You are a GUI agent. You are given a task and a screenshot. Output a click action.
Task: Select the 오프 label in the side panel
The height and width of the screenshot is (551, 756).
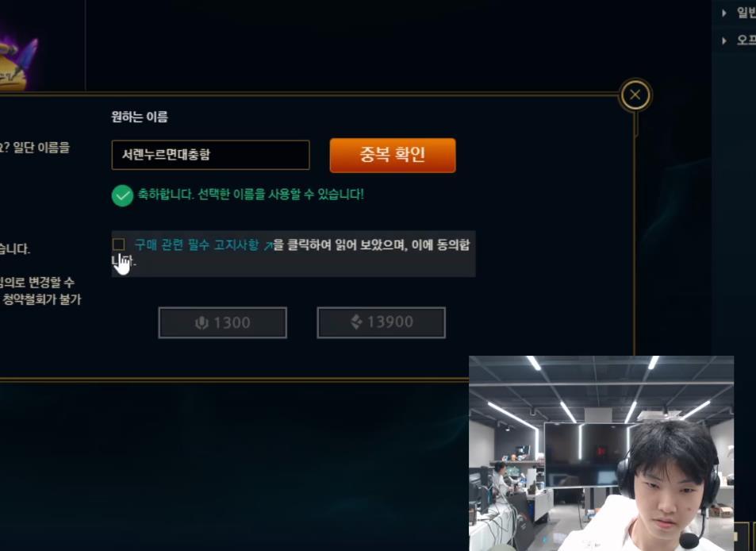point(746,40)
